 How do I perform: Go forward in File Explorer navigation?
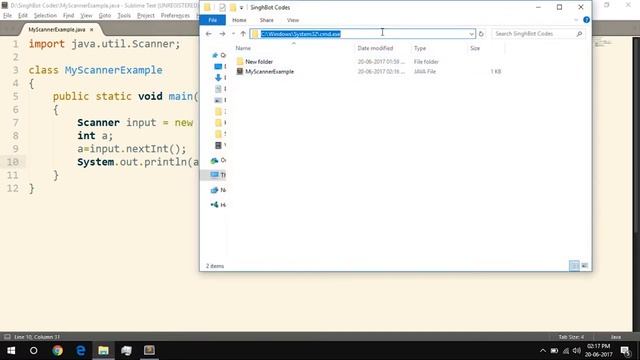222,34
